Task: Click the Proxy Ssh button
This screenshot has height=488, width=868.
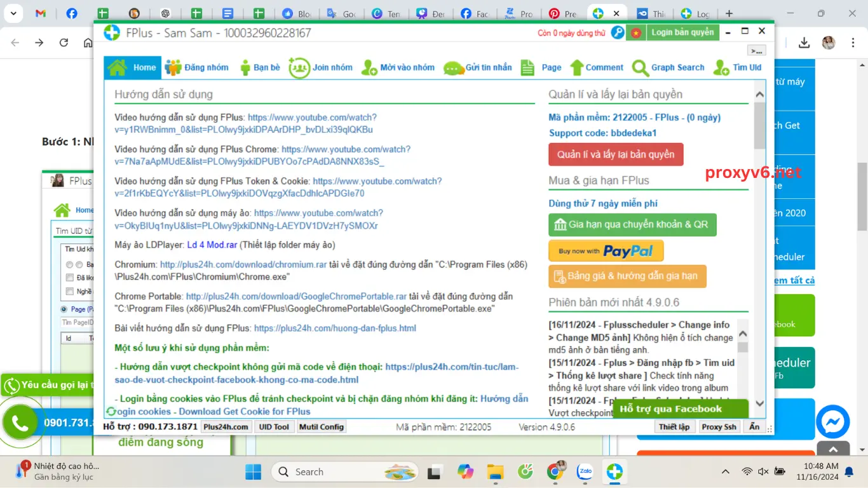Action: coord(719,427)
